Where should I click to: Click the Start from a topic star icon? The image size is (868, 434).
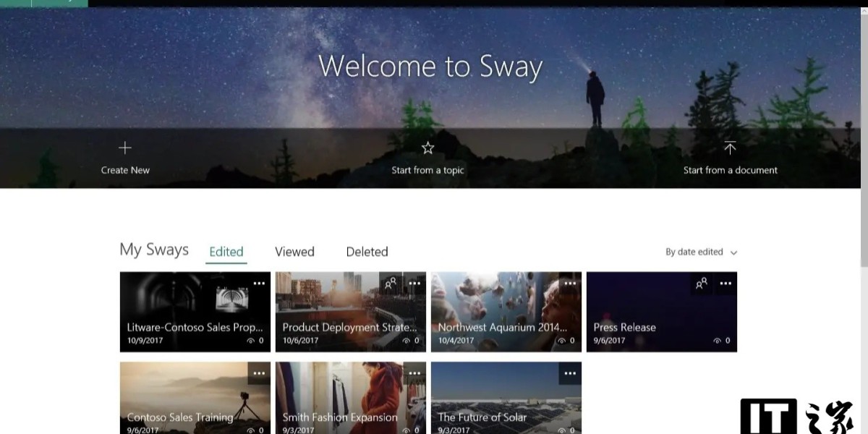pos(427,148)
